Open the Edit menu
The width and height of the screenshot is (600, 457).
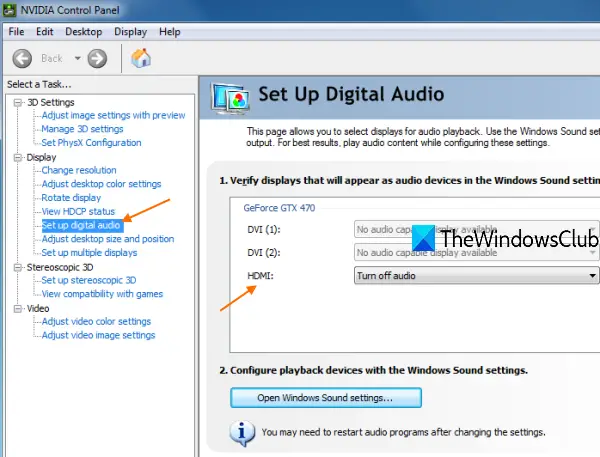click(44, 32)
